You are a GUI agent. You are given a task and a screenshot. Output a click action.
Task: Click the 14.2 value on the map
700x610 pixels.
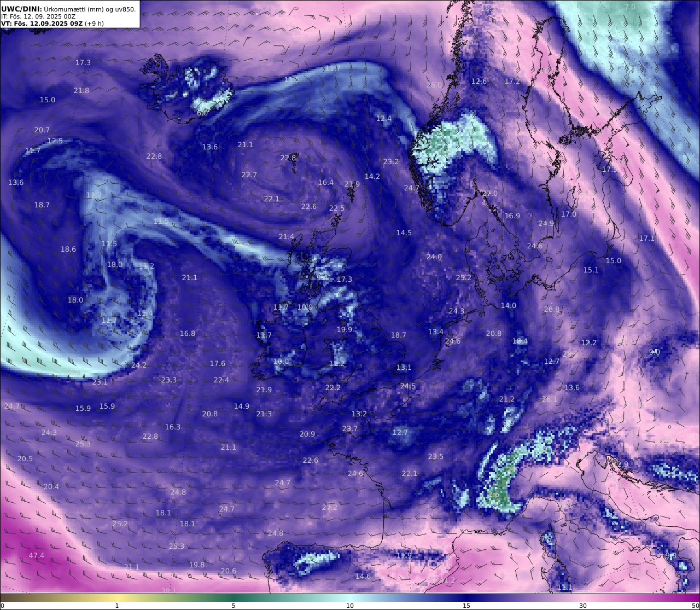pos(372,176)
